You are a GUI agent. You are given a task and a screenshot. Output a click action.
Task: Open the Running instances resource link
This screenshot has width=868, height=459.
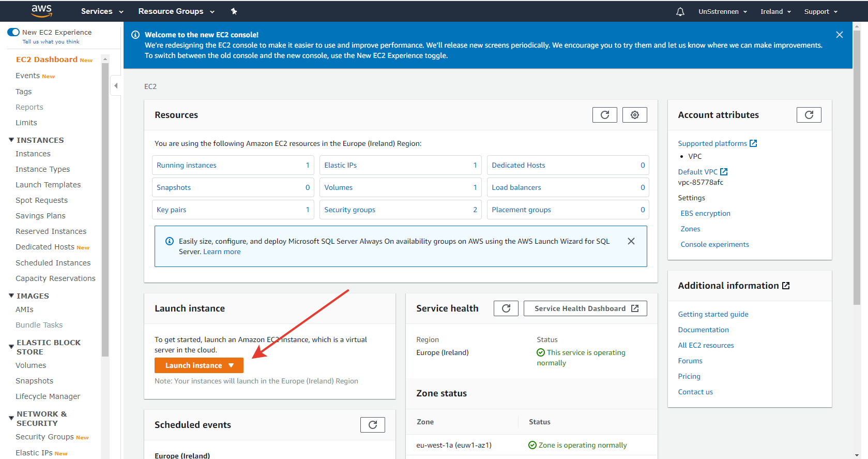(187, 165)
